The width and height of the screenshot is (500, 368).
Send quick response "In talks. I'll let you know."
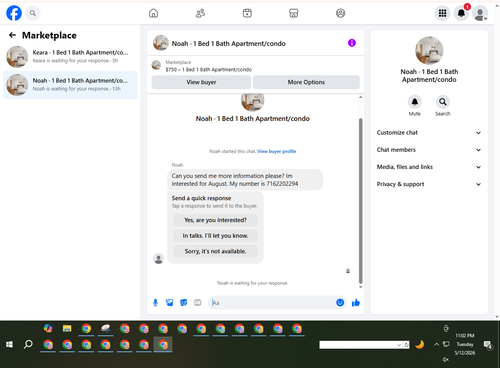[215, 236]
